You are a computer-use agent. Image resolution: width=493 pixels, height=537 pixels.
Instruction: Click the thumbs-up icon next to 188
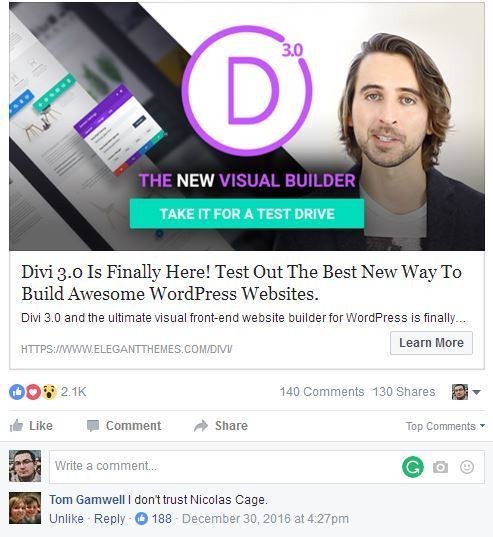click(141, 519)
